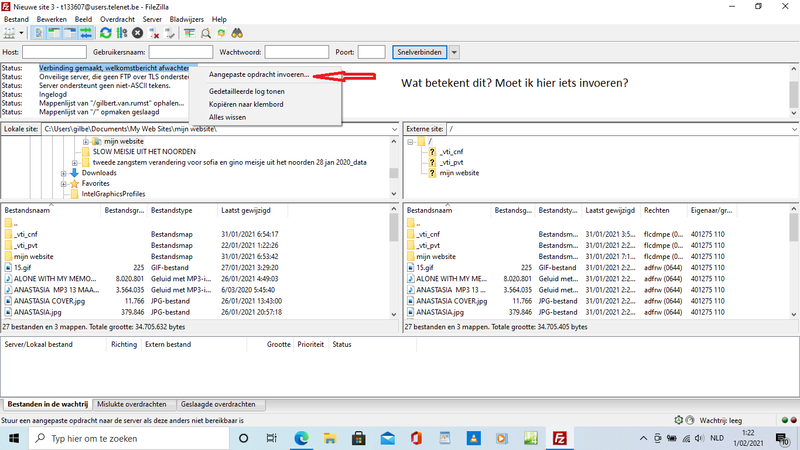Toggle the transfer queue display icon
Viewport: 800px width, 450px height.
click(x=87, y=33)
